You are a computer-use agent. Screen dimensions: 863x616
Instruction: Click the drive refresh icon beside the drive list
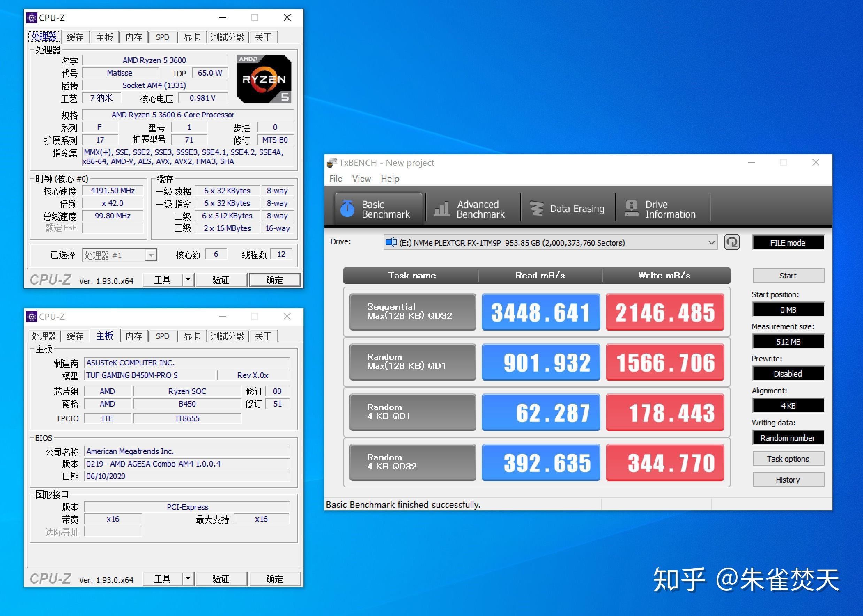[732, 242]
